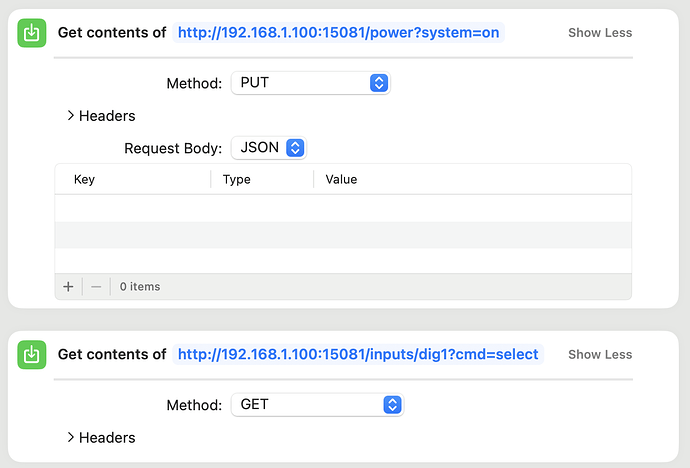This screenshot has height=468, width=690.
Task: Click the plus icon to add a JSON item
Action: pos(68,286)
